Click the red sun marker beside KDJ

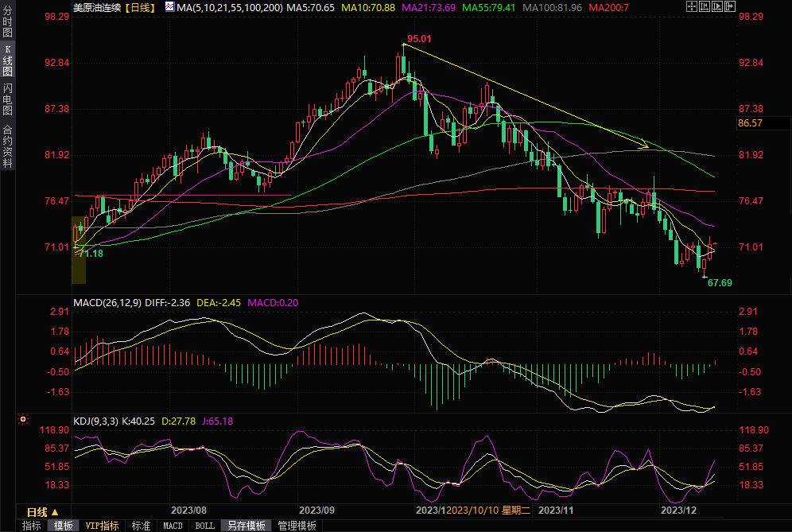click(22, 419)
